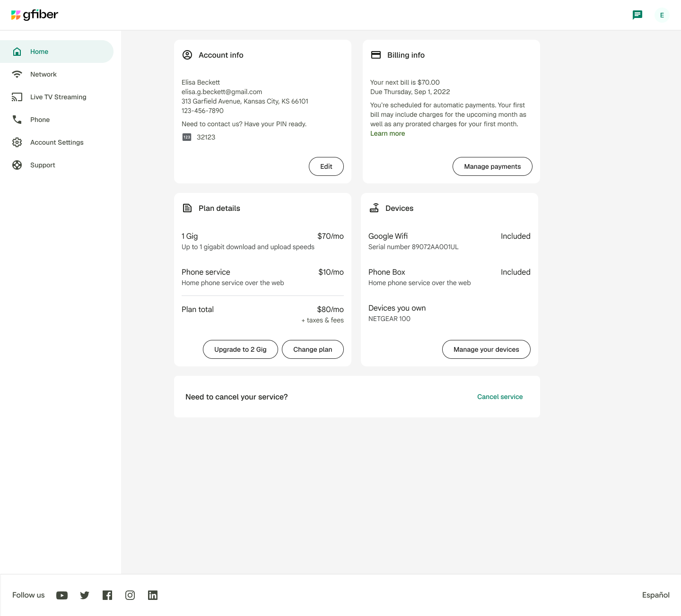Open the Instagram social link

point(130,595)
